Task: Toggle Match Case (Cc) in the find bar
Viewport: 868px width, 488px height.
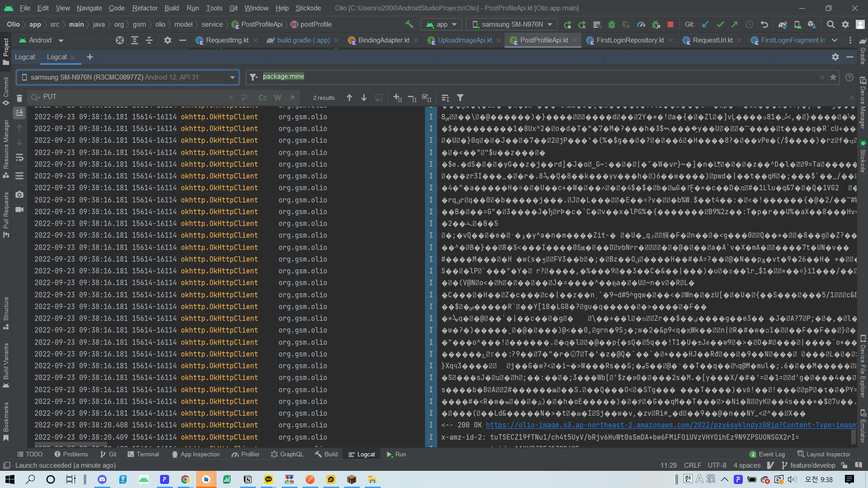Action: point(263,98)
